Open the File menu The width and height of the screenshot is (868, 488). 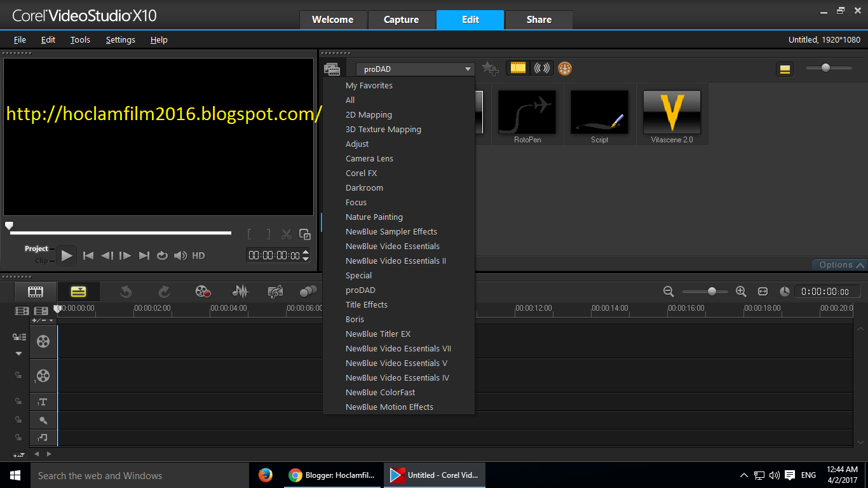point(20,39)
